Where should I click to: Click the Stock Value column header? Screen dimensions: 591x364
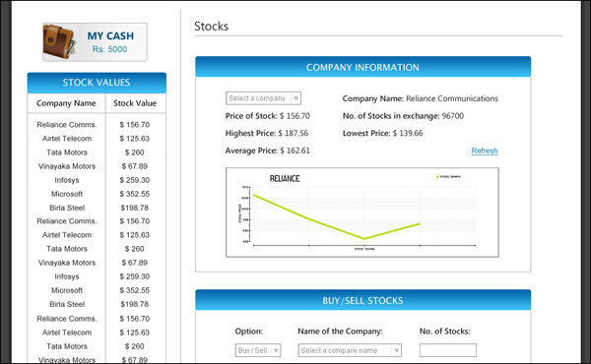tap(135, 103)
